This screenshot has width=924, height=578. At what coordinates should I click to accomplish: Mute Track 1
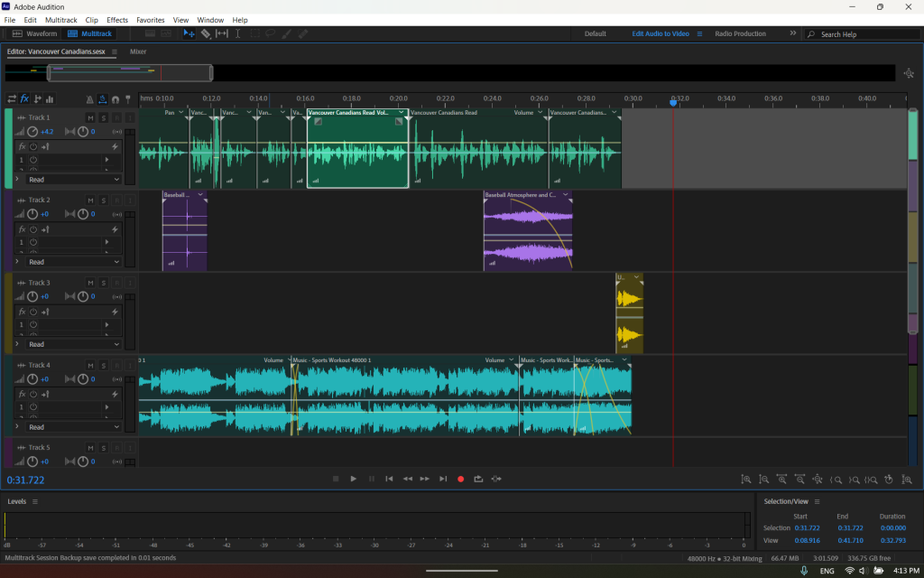point(90,117)
